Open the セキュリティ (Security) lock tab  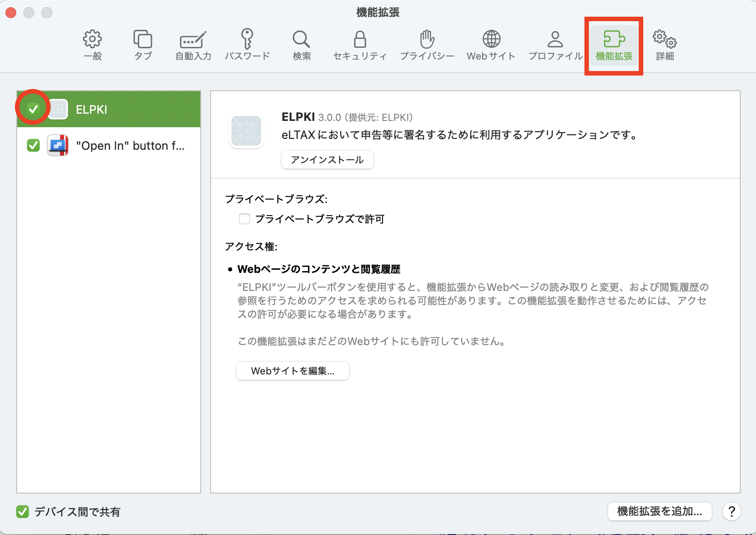pos(360,45)
